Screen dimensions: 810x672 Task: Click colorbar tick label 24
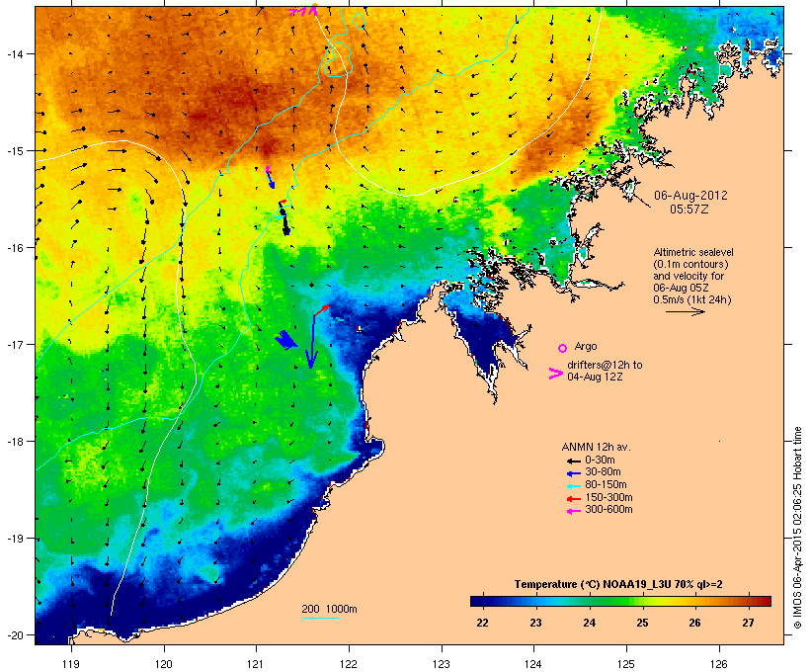click(590, 623)
